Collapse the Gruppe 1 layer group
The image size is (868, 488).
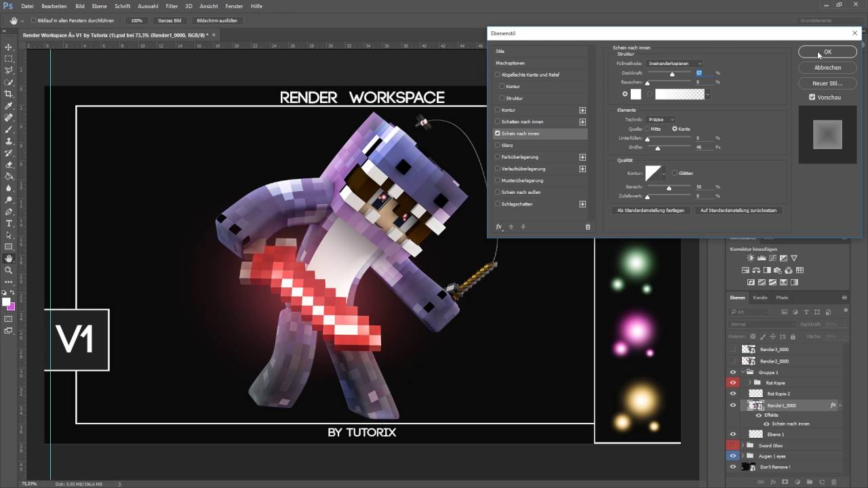[743, 373]
